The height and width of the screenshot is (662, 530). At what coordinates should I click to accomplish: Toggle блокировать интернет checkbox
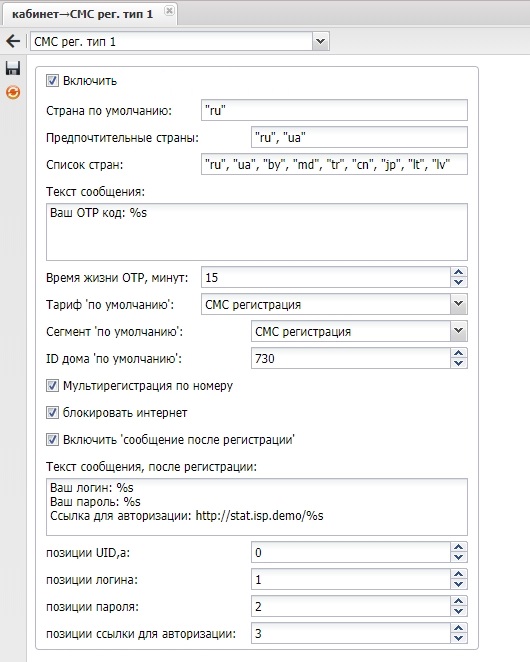52,412
